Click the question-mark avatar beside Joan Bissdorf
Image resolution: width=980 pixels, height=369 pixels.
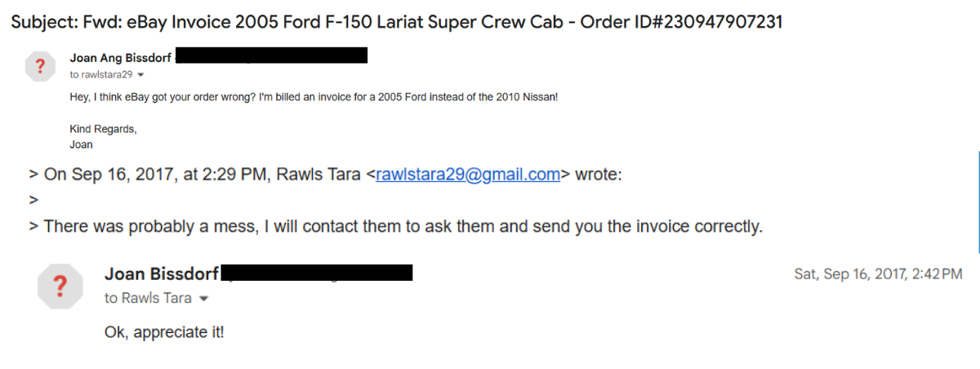(x=60, y=287)
